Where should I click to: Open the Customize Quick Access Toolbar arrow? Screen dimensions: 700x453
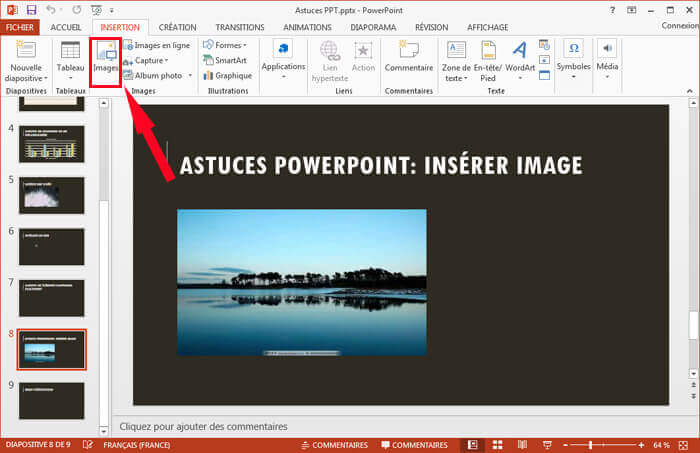(112, 10)
